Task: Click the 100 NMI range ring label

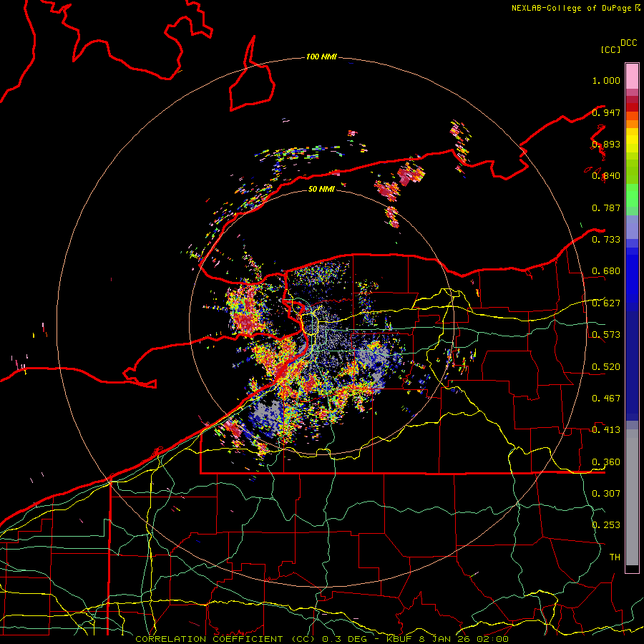Action: coord(321,57)
